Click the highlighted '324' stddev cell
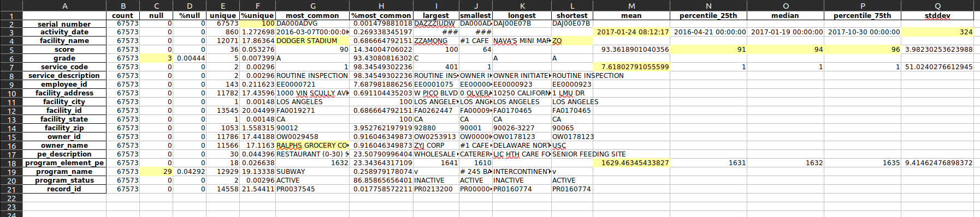 tap(937, 32)
